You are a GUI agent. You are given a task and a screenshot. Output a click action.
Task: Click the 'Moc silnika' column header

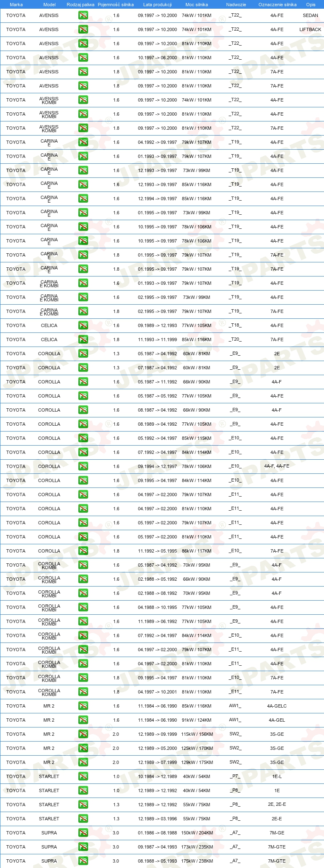point(197,5)
